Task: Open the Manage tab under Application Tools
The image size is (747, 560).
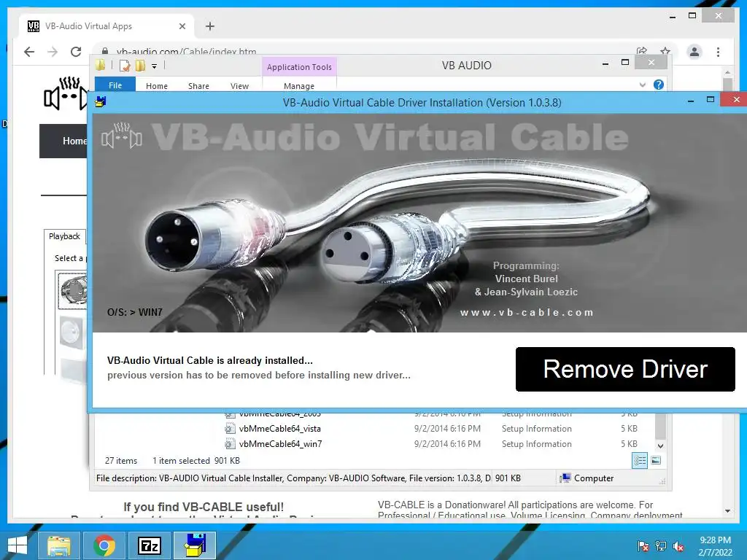Action: click(298, 86)
